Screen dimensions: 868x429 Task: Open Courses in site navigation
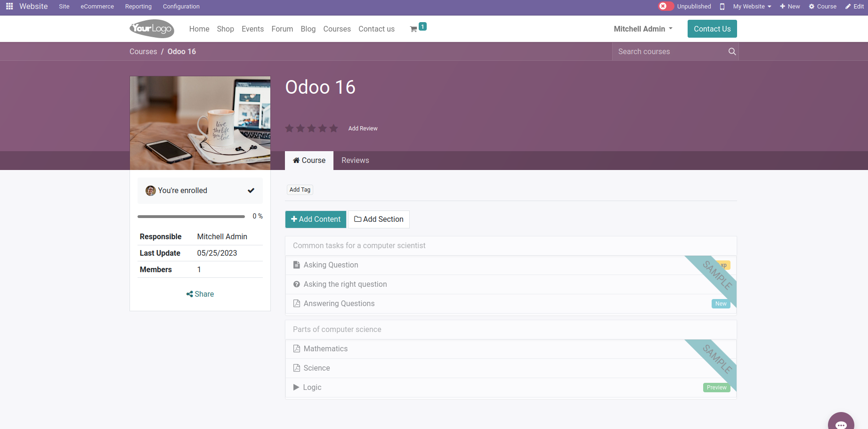pyautogui.click(x=337, y=29)
